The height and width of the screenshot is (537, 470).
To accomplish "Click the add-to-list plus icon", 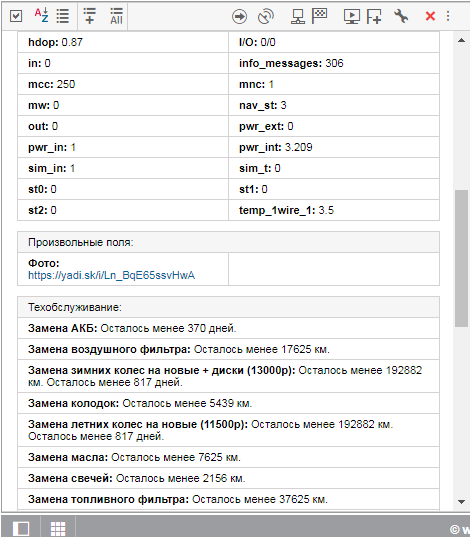I will click(90, 16).
